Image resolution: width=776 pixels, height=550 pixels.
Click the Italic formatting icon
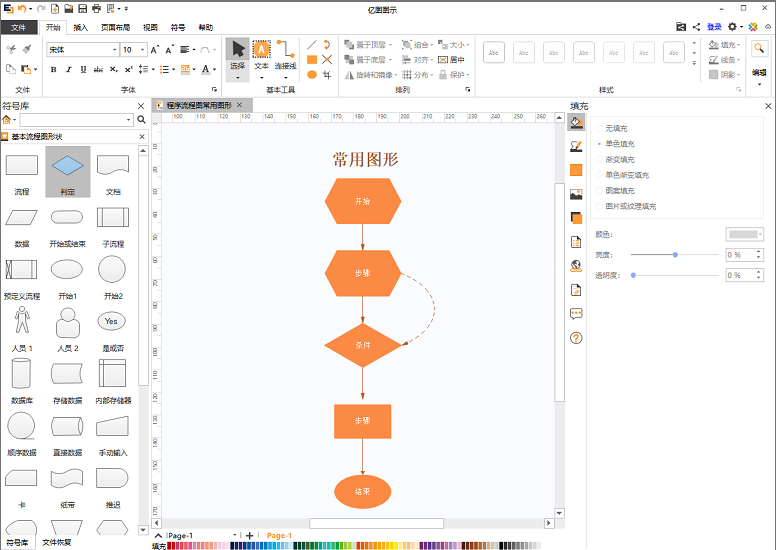coord(68,70)
